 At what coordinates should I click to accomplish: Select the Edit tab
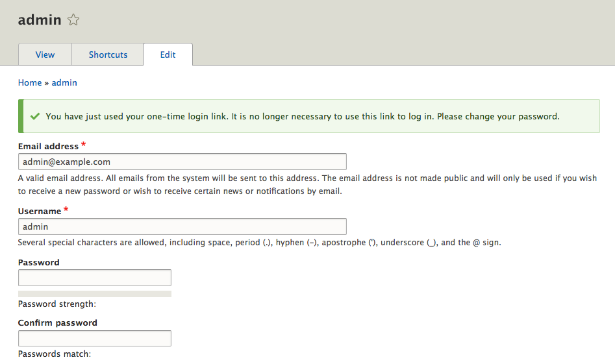click(168, 55)
